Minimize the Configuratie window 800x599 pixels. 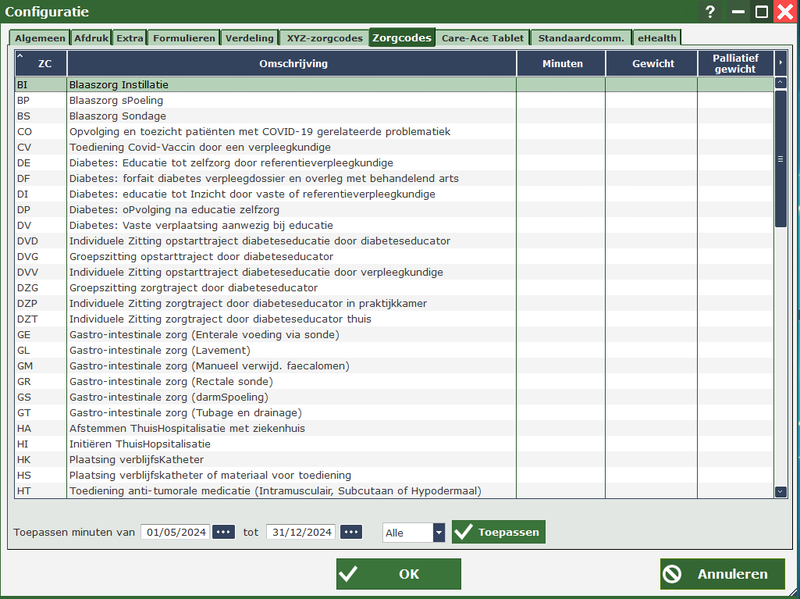click(x=737, y=12)
